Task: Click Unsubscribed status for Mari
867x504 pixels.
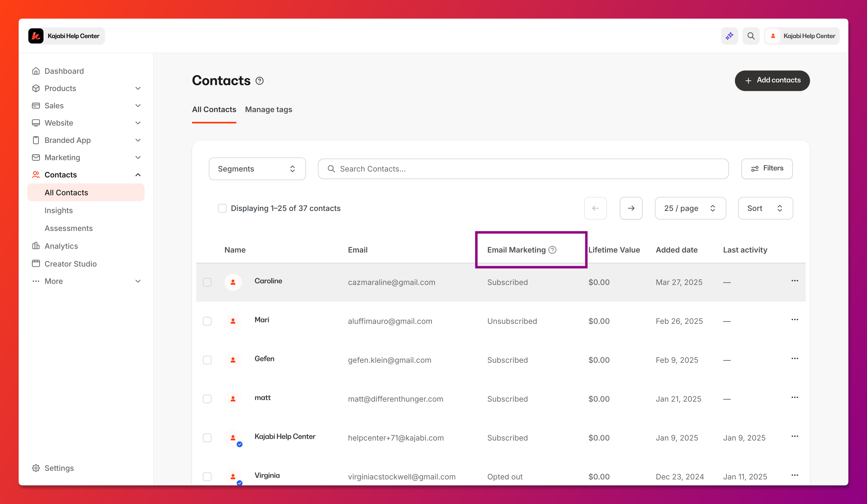Action: [512, 321]
